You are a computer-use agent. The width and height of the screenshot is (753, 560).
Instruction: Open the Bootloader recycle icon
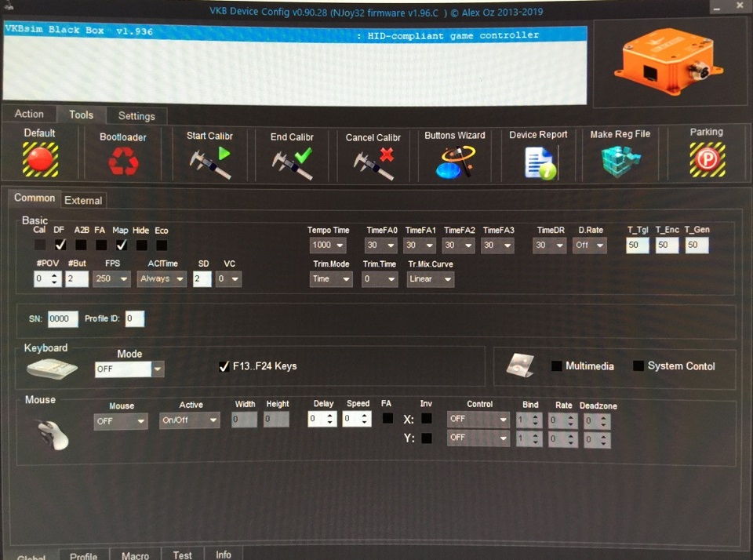coord(123,161)
